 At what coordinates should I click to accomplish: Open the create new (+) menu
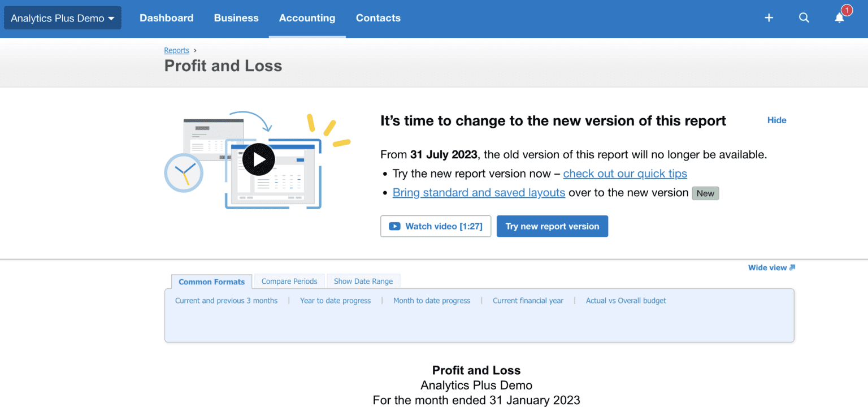coord(769,18)
